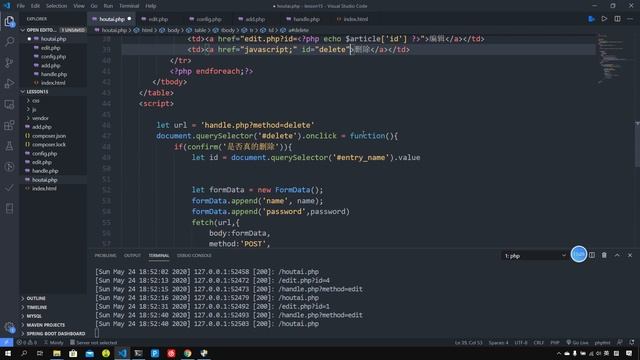Switch to the DEBUG CONSOLE panel tab
Viewport: 640px width, 360px height.
click(194, 256)
